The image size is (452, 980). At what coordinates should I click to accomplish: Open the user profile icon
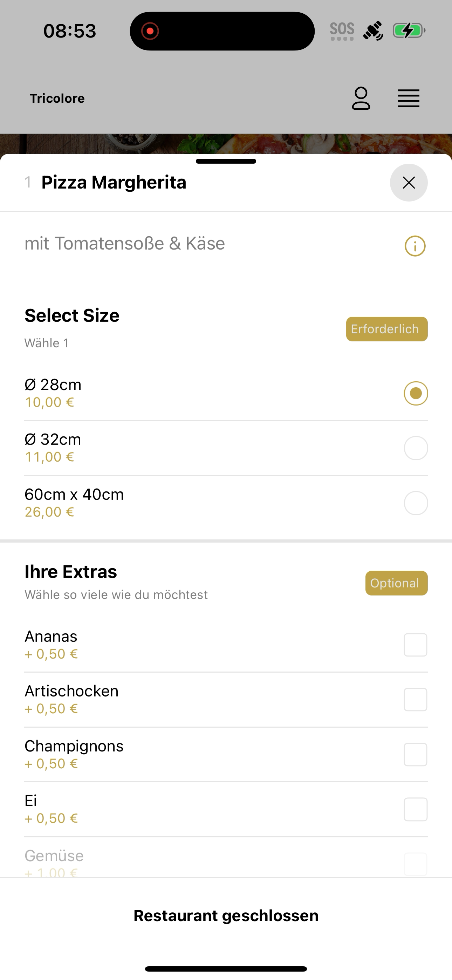(361, 98)
